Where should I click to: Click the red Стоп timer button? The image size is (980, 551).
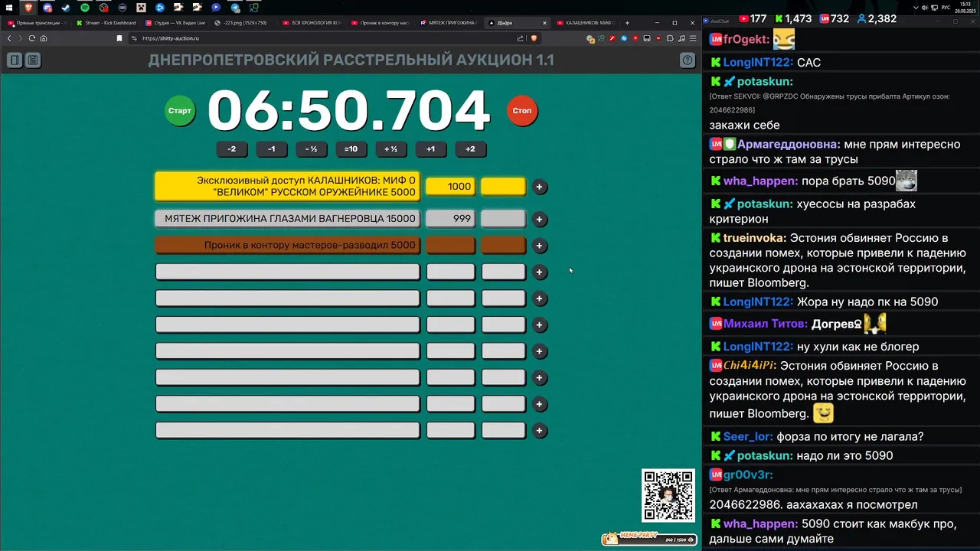(522, 111)
